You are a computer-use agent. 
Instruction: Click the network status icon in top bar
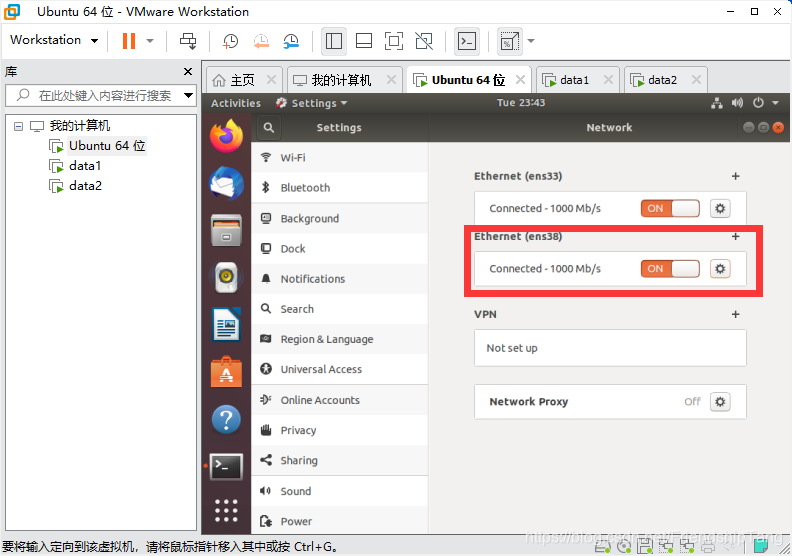pyautogui.click(x=717, y=103)
